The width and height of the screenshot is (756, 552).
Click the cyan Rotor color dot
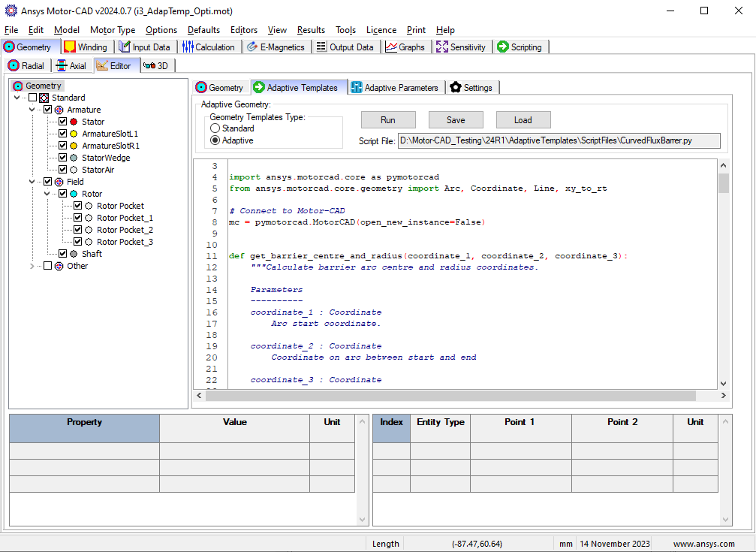74,194
